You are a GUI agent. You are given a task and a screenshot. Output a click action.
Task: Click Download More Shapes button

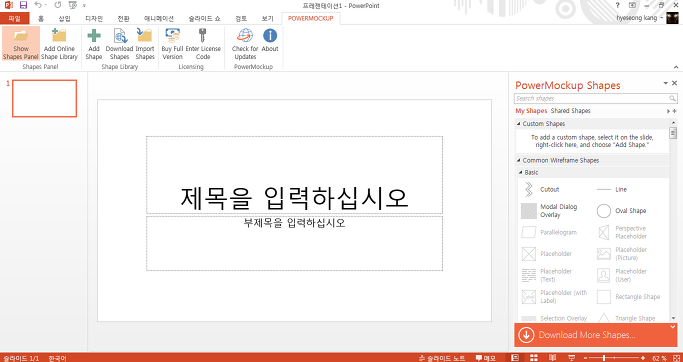click(596, 335)
